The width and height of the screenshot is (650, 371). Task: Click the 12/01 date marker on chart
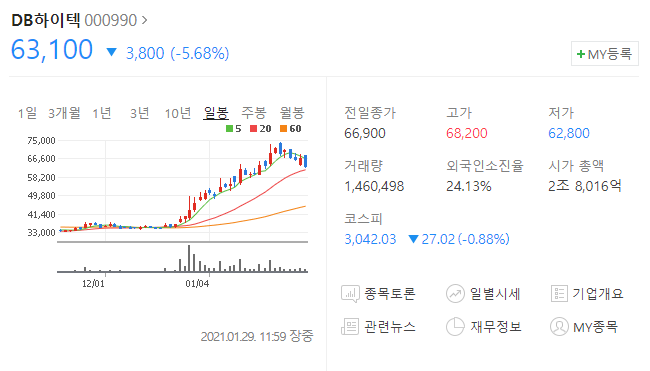pos(93,284)
